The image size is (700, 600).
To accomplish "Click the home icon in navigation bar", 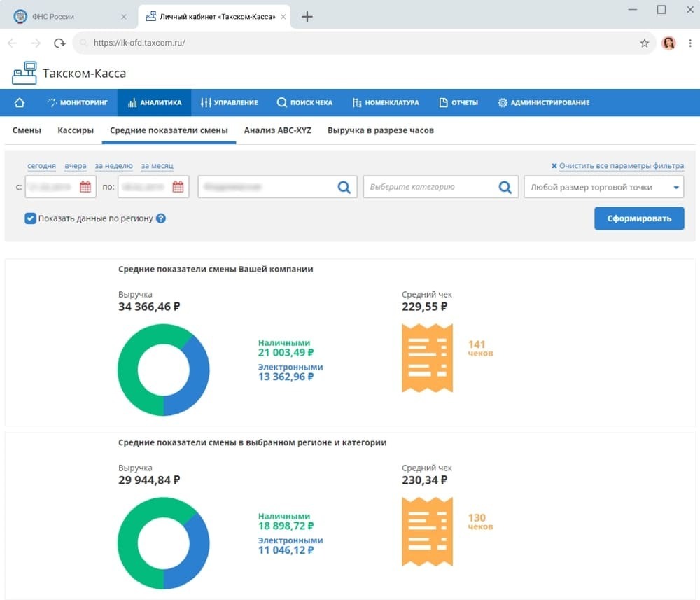I will pos(19,103).
